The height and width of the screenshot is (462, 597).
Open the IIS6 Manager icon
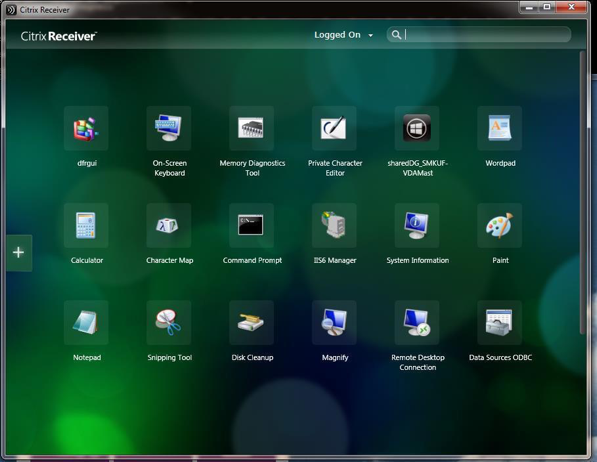[x=334, y=225]
